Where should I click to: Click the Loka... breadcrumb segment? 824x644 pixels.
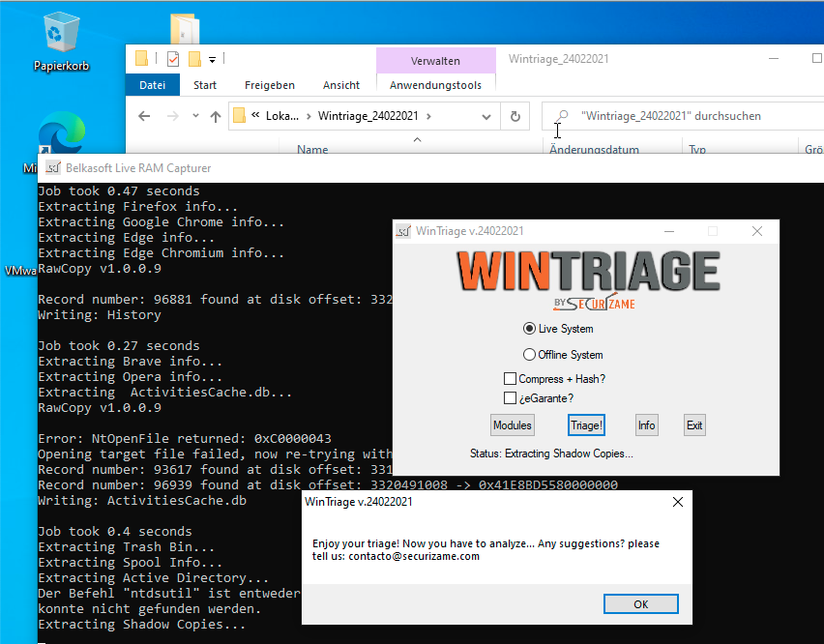[x=282, y=116]
